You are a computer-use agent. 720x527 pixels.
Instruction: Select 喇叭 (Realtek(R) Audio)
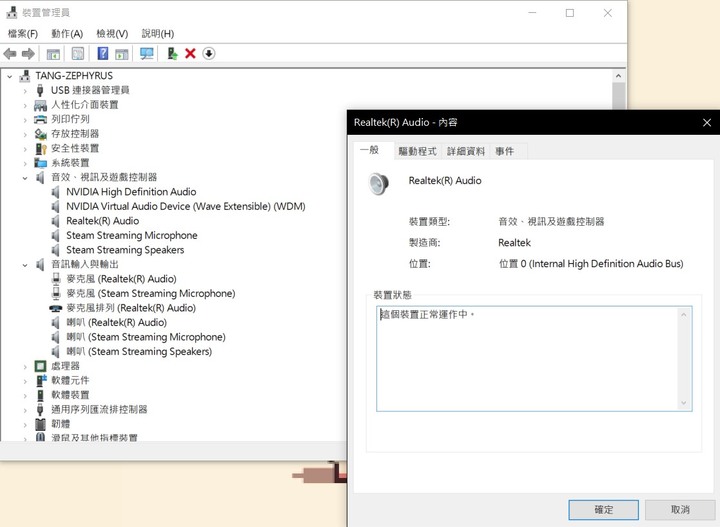pyautogui.click(x=117, y=322)
